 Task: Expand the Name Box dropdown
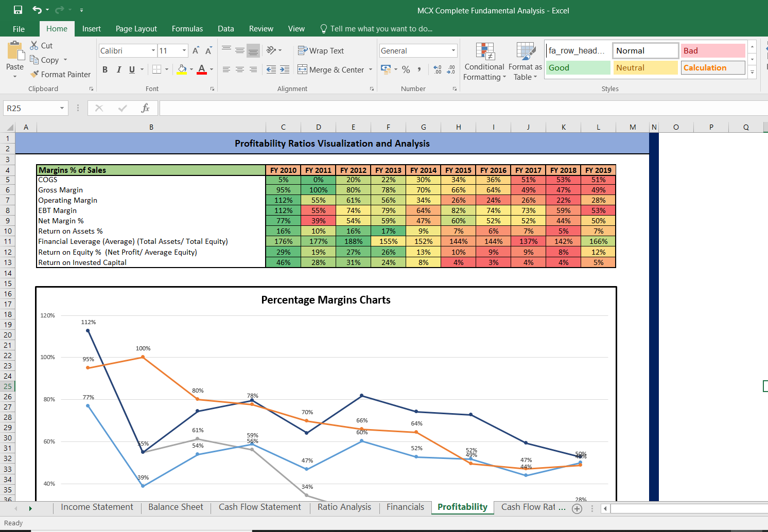click(62, 108)
